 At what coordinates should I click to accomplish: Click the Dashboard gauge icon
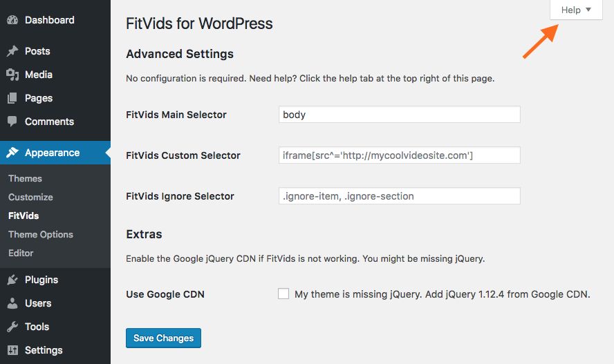(x=12, y=20)
